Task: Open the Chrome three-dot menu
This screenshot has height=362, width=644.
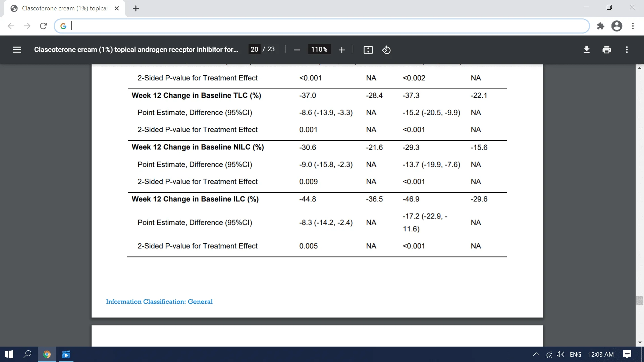Action: click(x=633, y=26)
